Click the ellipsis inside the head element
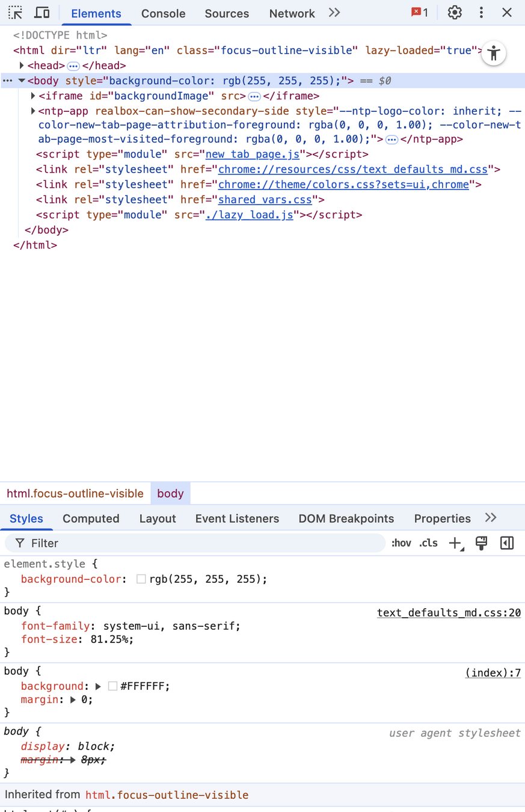The image size is (525, 812). point(73,66)
